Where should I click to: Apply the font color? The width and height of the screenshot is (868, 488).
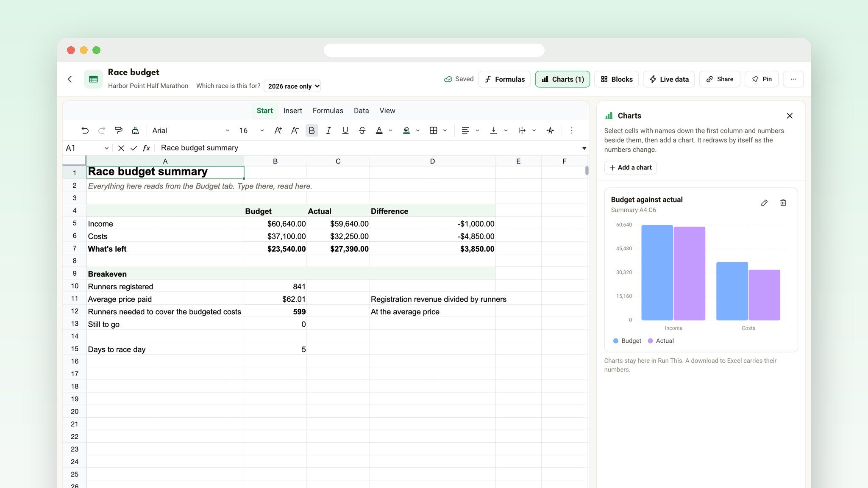click(x=379, y=130)
